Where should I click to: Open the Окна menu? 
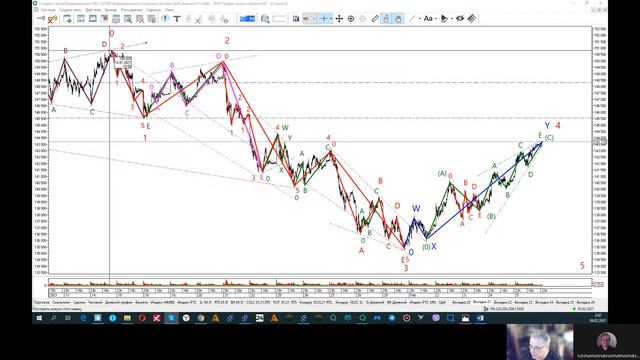169,10
